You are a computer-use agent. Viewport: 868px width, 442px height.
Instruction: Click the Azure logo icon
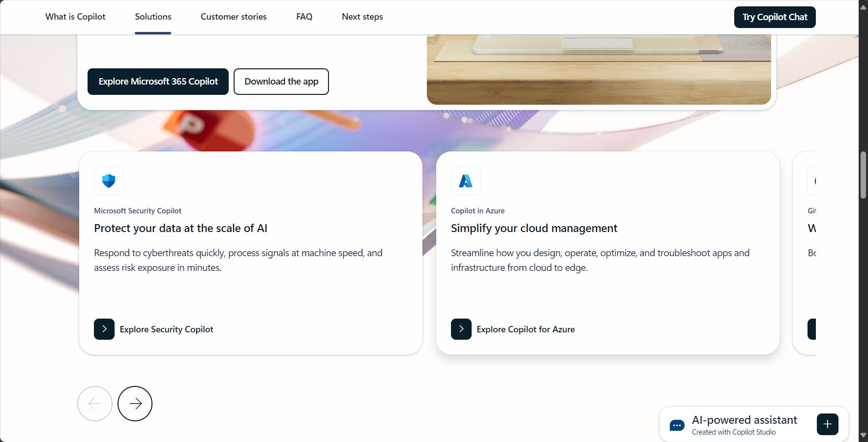[x=466, y=181]
